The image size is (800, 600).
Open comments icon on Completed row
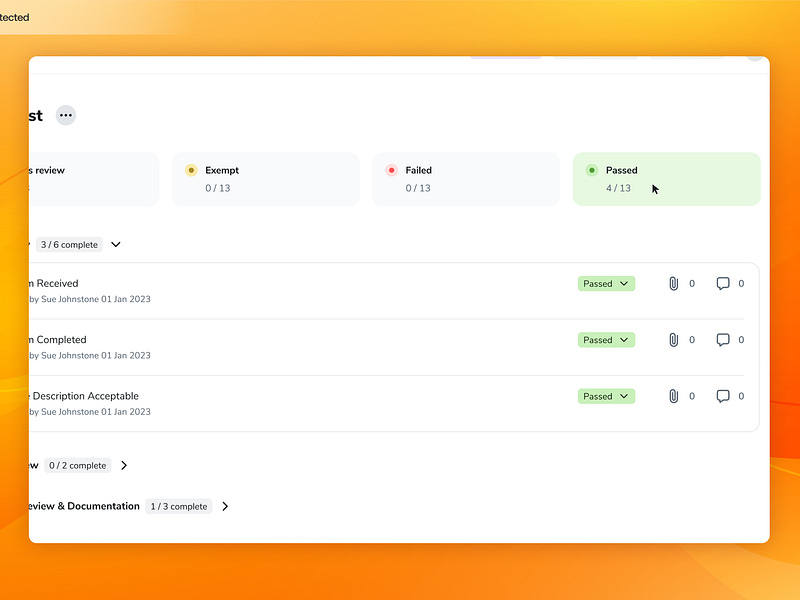click(723, 340)
